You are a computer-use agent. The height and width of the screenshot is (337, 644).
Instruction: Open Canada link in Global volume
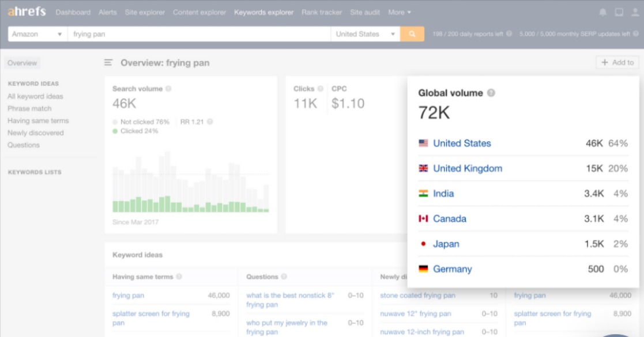point(450,218)
